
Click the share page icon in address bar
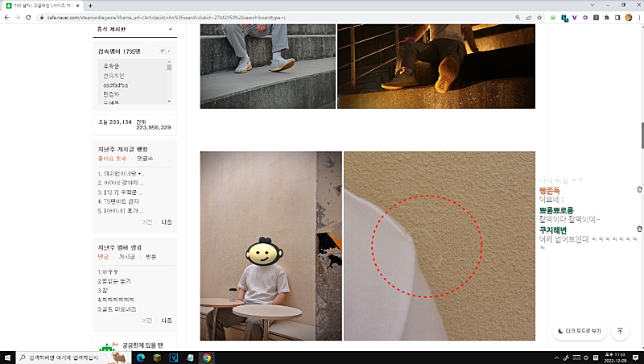pos(529,18)
